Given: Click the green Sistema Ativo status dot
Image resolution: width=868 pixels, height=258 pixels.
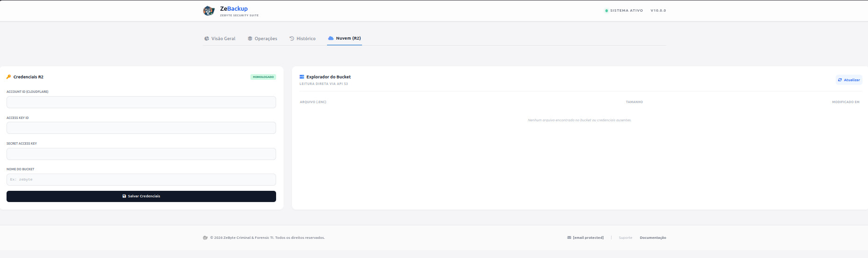Looking at the screenshot, I should point(606,10).
